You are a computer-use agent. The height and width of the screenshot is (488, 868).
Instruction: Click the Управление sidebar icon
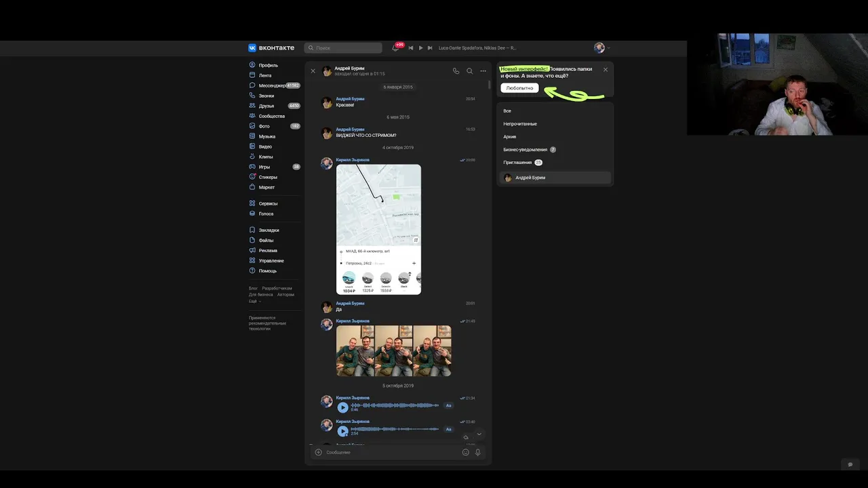tap(252, 260)
